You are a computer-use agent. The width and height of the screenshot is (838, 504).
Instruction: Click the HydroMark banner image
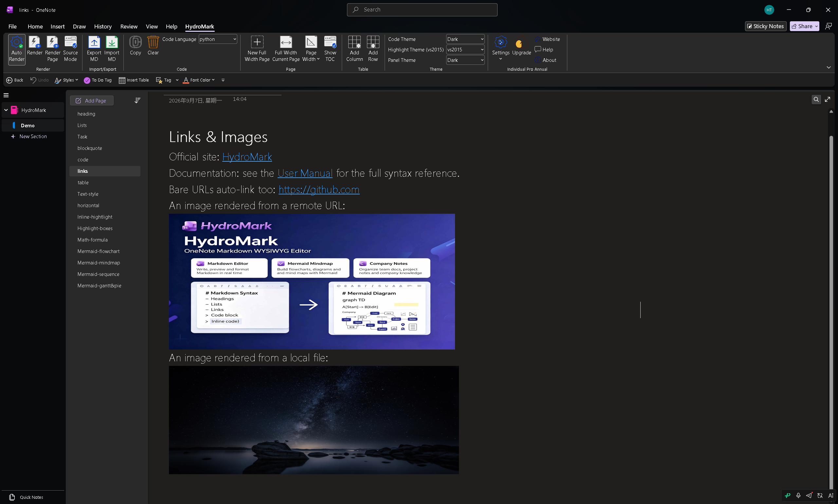[312, 281]
